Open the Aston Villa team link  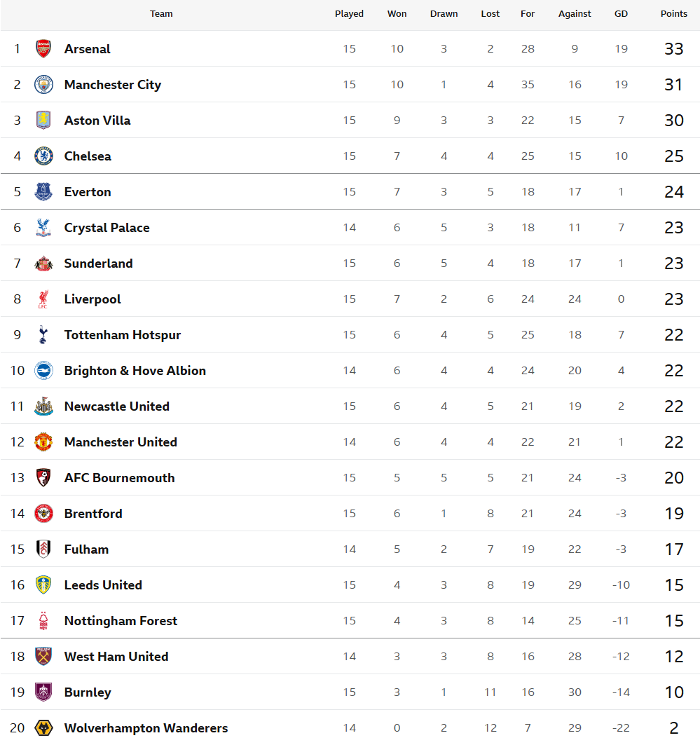click(97, 121)
